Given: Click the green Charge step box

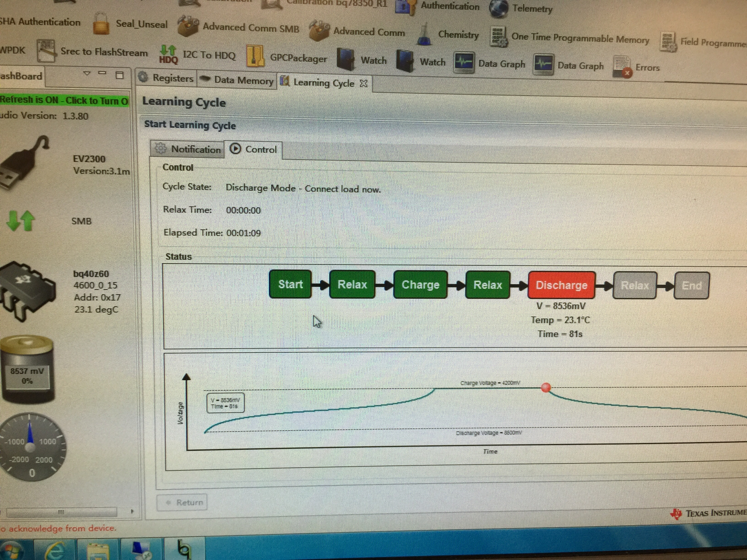Looking at the screenshot, I should tap(420, 285).
